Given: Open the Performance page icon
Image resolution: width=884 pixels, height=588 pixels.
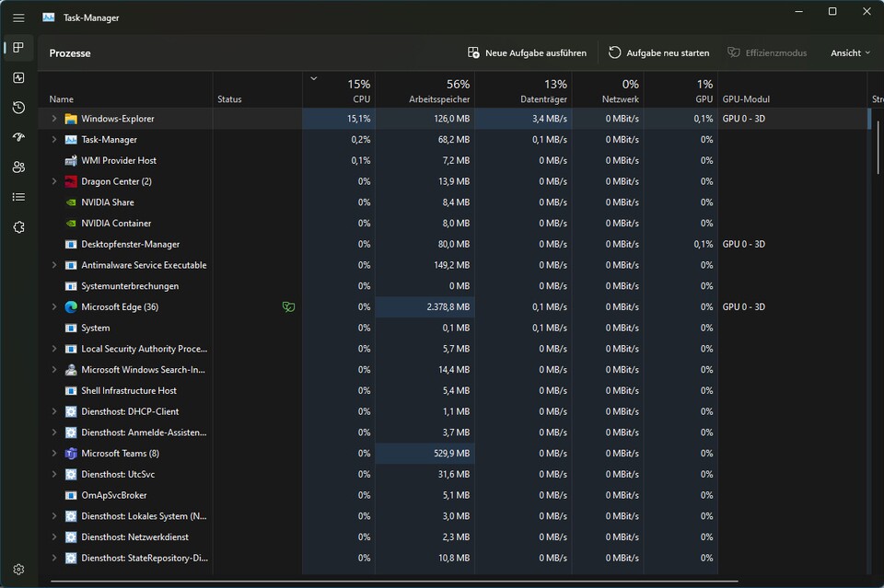Looking at the screenshot, I should pos(18,77).
